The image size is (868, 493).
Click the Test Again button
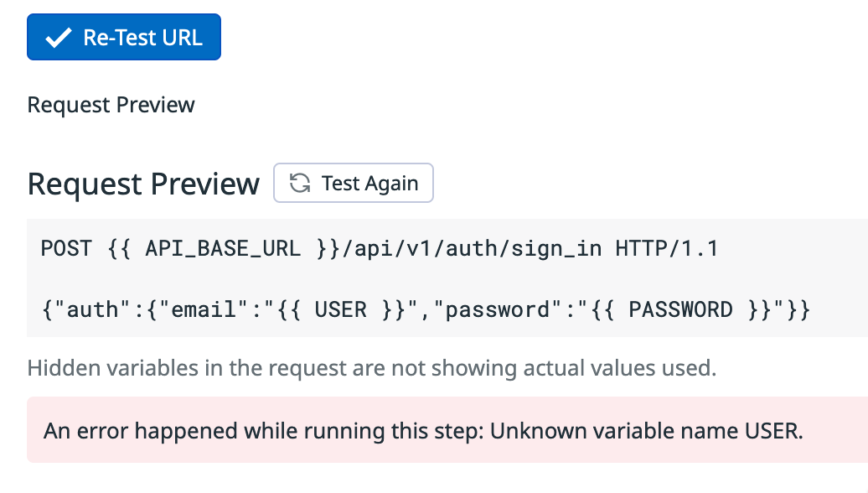354,183
